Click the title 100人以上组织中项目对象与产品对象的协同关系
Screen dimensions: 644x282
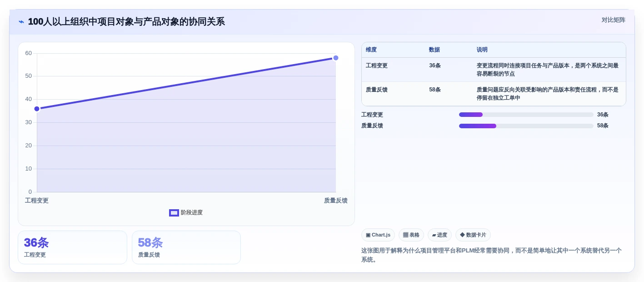click(x=126, y=22)
